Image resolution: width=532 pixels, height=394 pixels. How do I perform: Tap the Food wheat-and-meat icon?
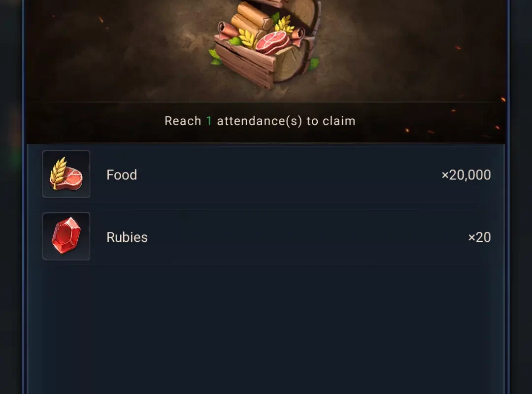click(66, 174)
